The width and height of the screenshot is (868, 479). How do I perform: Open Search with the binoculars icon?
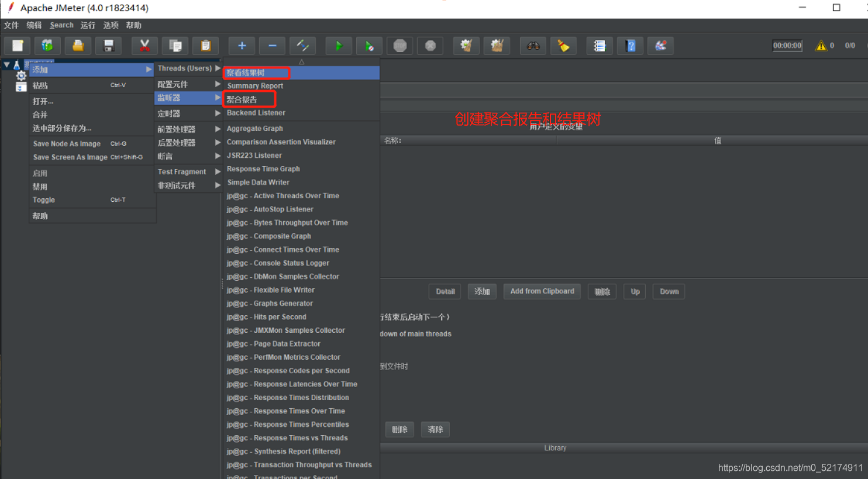click(533, 46)
